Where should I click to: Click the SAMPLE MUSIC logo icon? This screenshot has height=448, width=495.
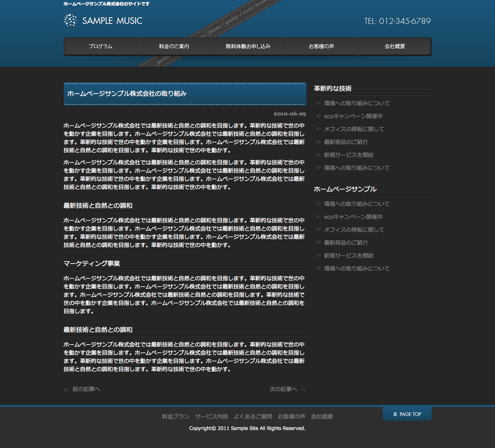coord(70,20)
